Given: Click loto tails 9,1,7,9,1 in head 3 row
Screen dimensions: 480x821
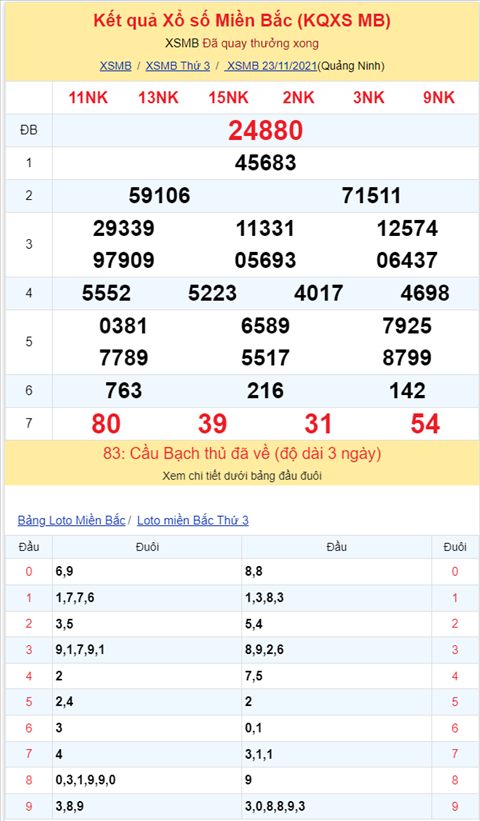Looking at the screenshot, I should (x=80, y=650).
